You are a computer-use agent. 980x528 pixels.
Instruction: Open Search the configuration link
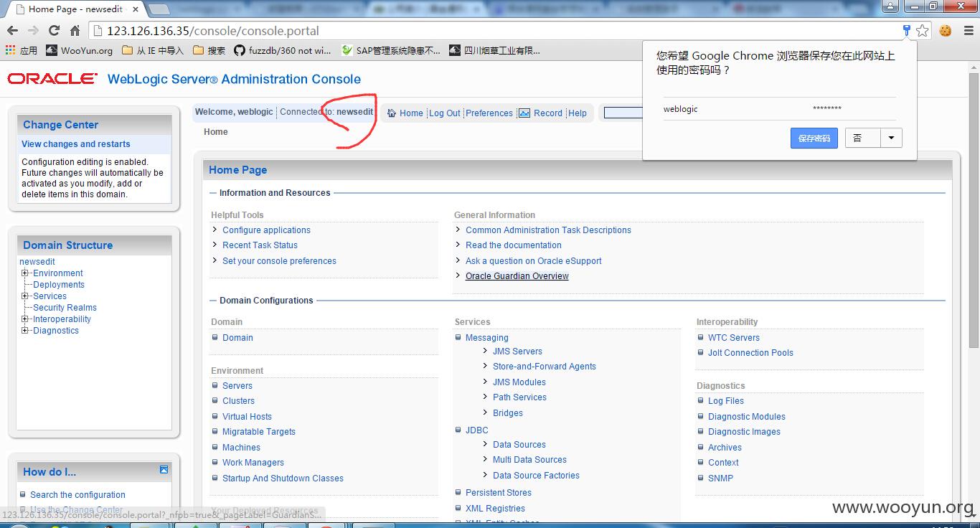coord(77,495)
